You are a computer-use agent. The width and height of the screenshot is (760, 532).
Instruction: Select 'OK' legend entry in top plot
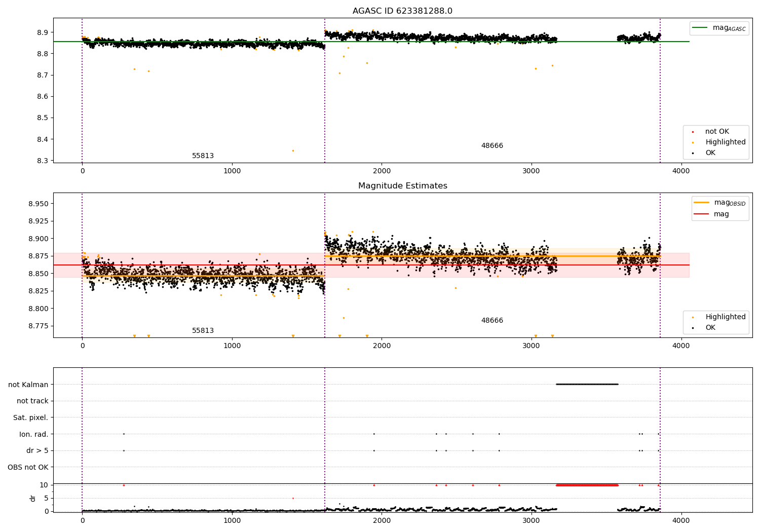pyautogui.click(x=710, y=153)
